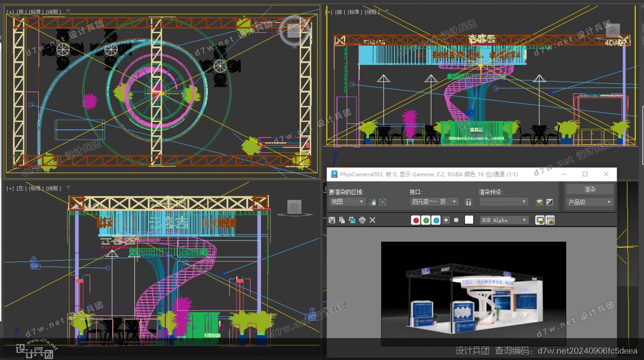The width and height of the screenshot is (644, 360).
Task: Click the ViewCube in the top viewport
Action: (295, 30)
